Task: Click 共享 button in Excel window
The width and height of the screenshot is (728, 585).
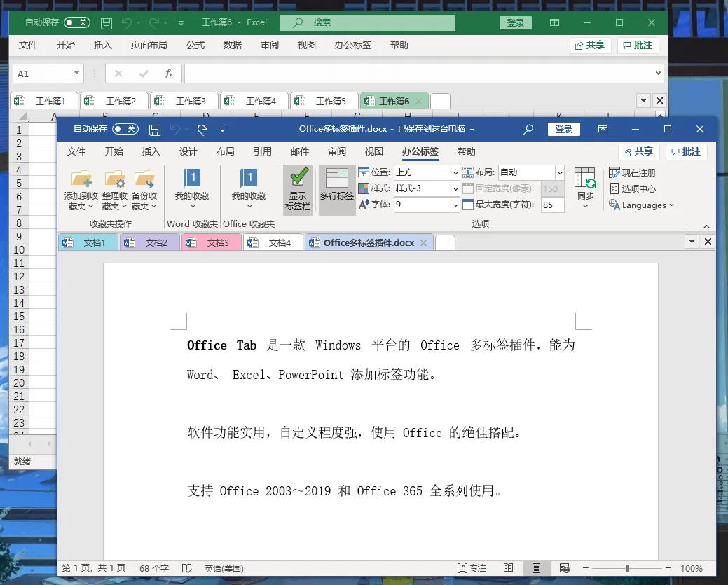Action: pyautogui.click(x=590, y=45)
